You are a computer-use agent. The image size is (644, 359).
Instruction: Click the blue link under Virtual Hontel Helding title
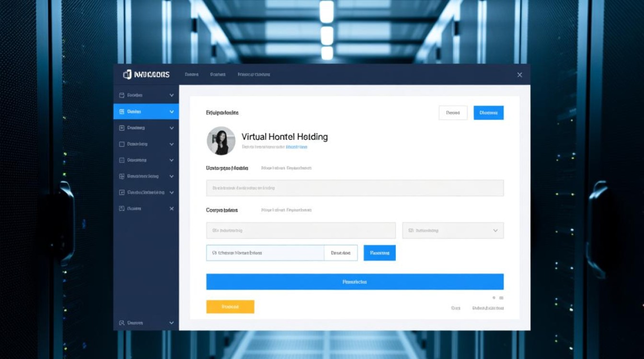[x=297, y=147]
